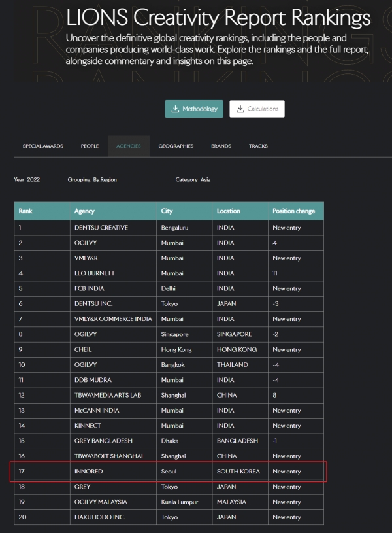The height and width of the screenshot is (533, 392).
Task: Open the Methodology download
Action: pos(194,109)
